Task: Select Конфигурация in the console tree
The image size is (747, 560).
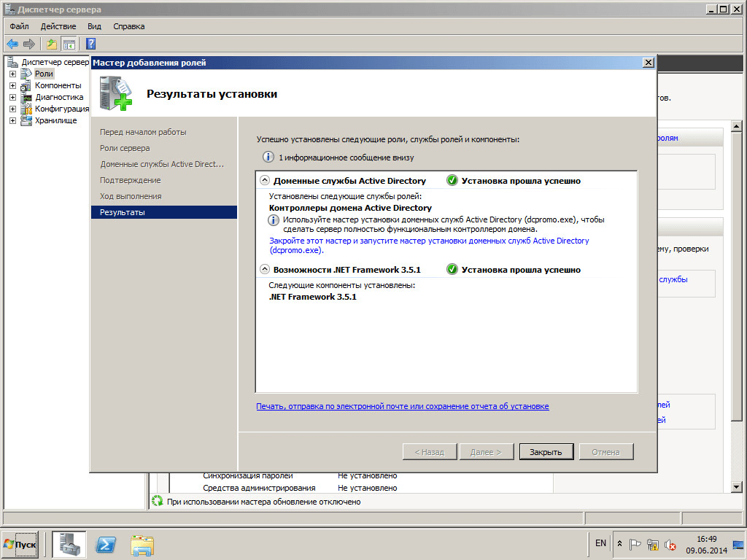Action: tap(61, 109)
